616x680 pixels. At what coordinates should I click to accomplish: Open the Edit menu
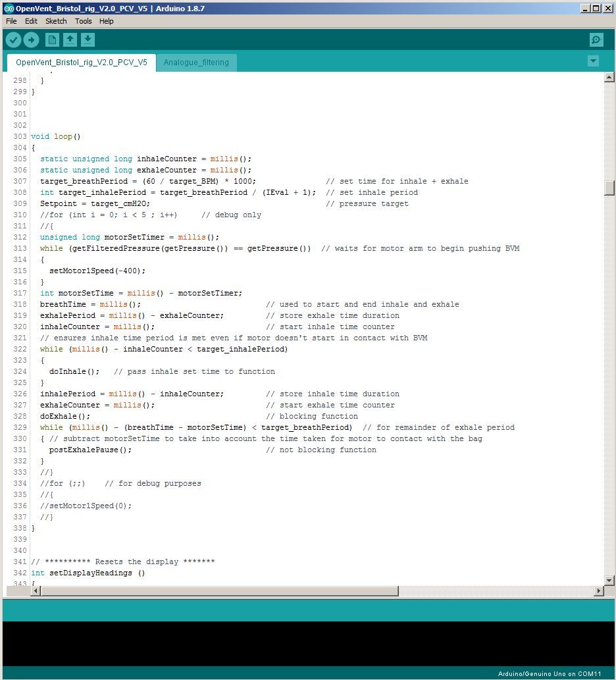pos(30,21)
